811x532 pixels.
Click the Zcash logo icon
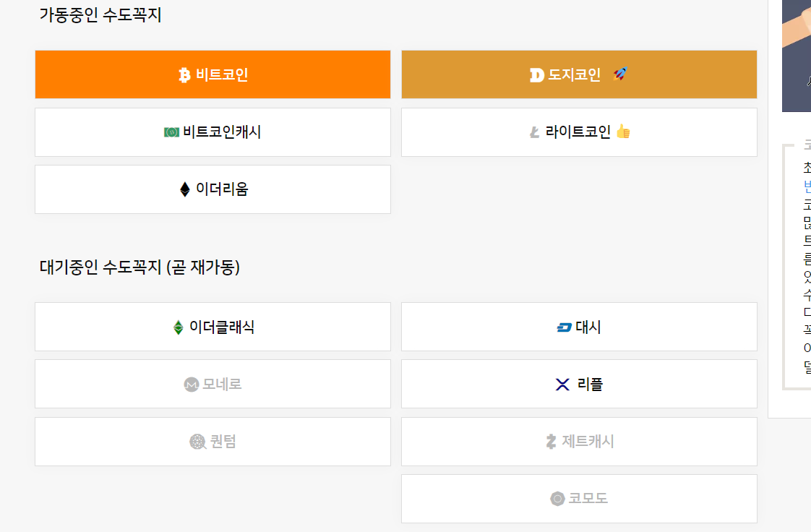[552, 442]
